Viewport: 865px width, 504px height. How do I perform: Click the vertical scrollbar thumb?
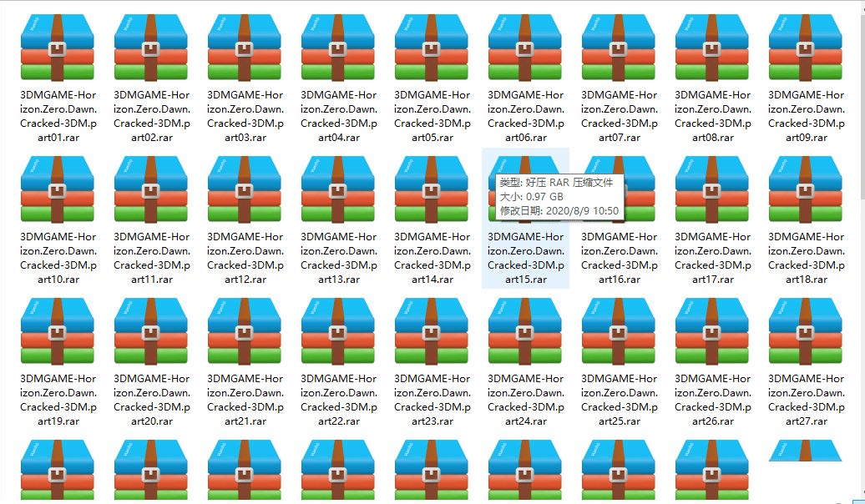[862, 108]
